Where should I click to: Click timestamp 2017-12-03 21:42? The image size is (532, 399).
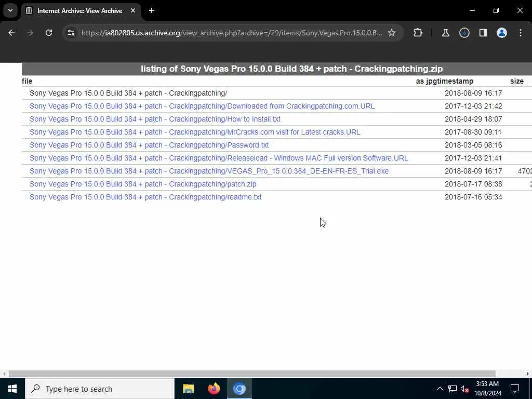tap(473, 106)
